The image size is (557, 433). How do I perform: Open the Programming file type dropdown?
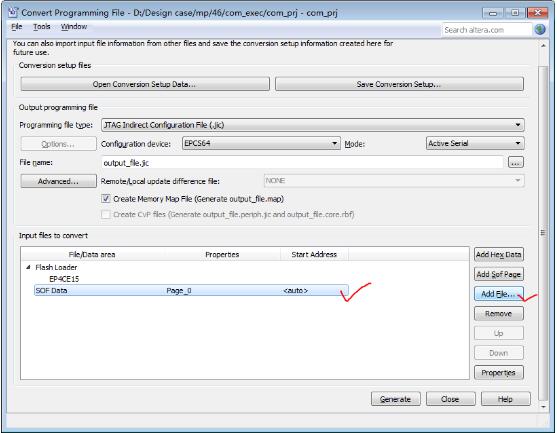click(313, 125)
